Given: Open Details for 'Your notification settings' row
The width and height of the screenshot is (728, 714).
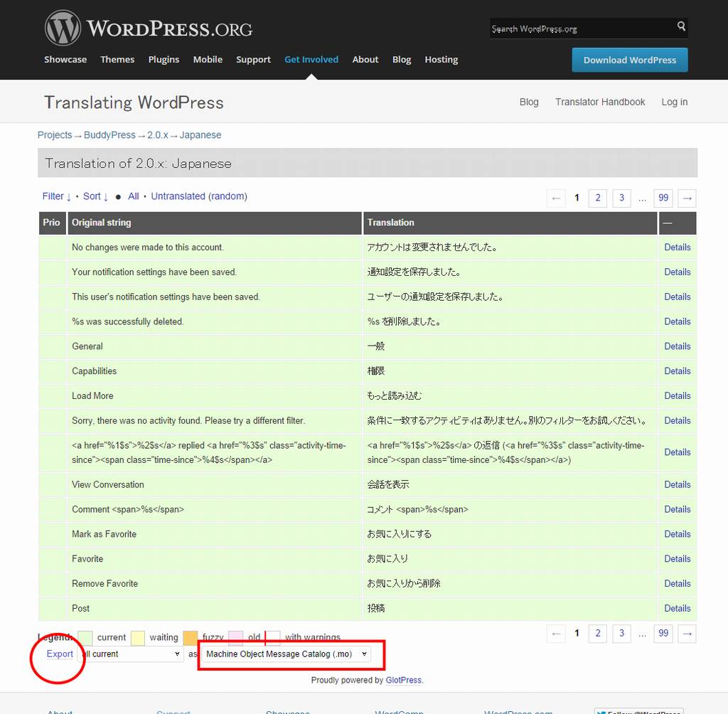Looking at the screenshot, I should [x=677, y=272].
